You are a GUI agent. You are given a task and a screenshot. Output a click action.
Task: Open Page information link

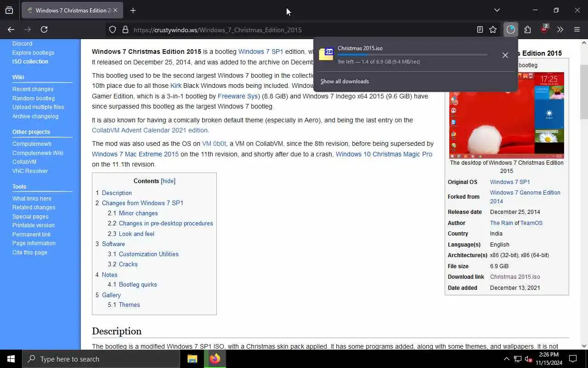34,243
